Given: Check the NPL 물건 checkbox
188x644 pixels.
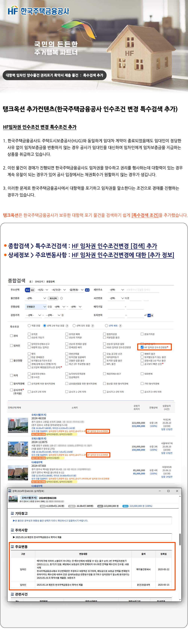Looking at the screenshot, I should point(105,364).
